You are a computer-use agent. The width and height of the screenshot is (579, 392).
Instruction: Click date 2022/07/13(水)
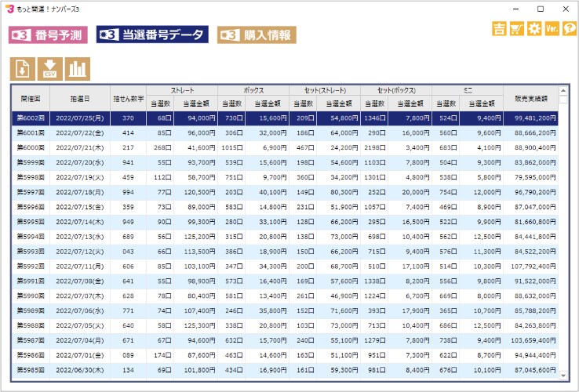[x=80, y=237]
